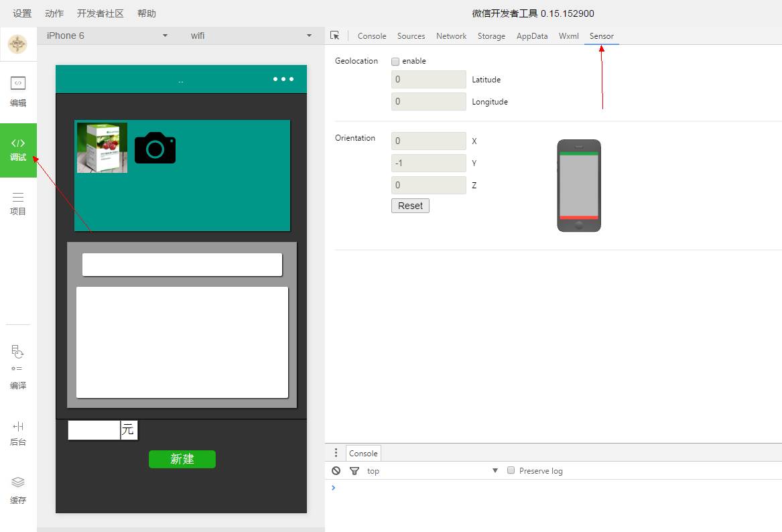Click the camera icon in simulator
The height and width of the screenshot is (532, 782).
(x=155, y=147)
